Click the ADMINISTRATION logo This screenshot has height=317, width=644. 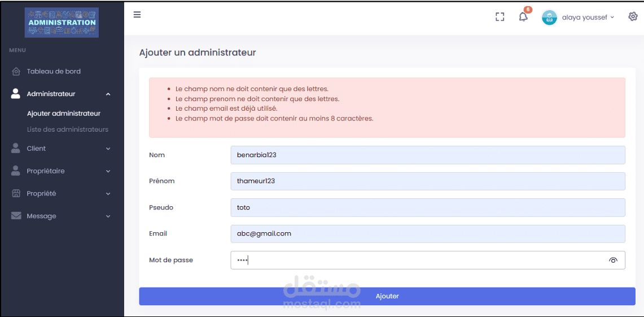click(x=62, y=23)
